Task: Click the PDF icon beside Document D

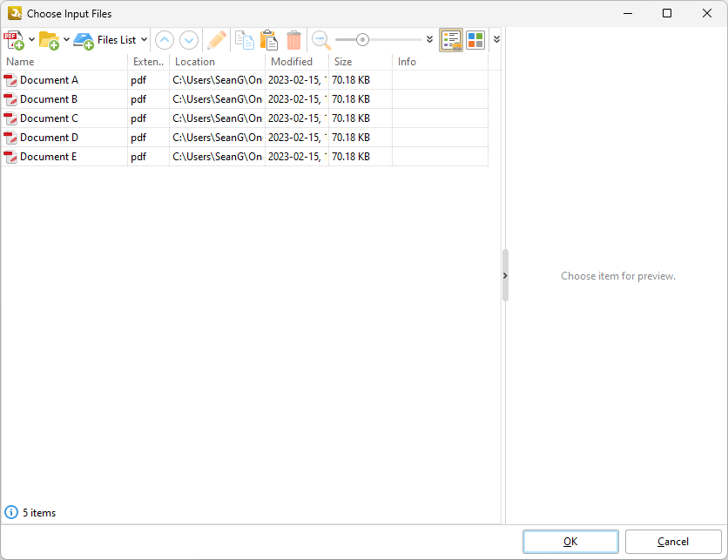Action: pos(10,138)
